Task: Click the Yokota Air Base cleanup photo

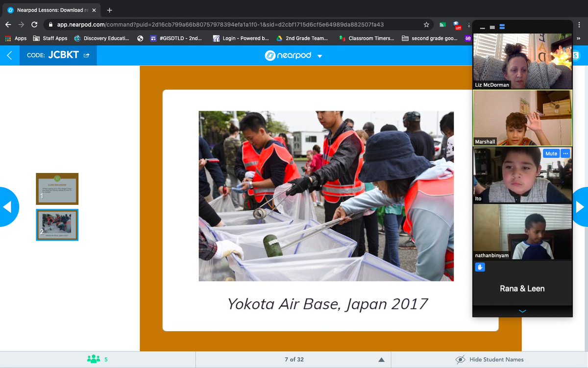Action: click(x=326, y=196)
